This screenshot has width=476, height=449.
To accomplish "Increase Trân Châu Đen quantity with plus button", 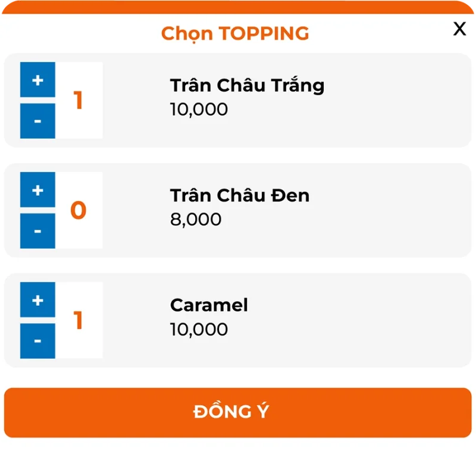I will pos(37,190).
